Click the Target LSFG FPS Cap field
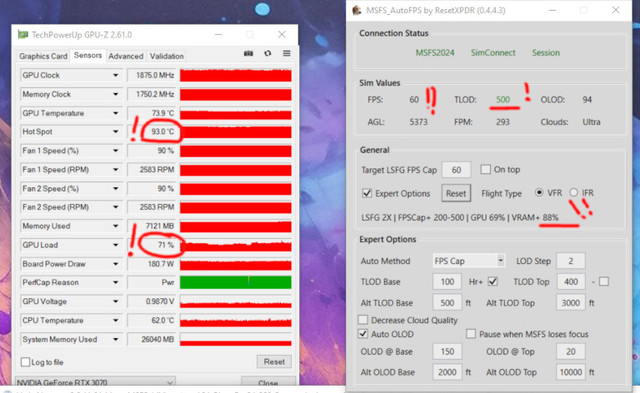This screenshot has width=640, height=393. pos(456,170)
